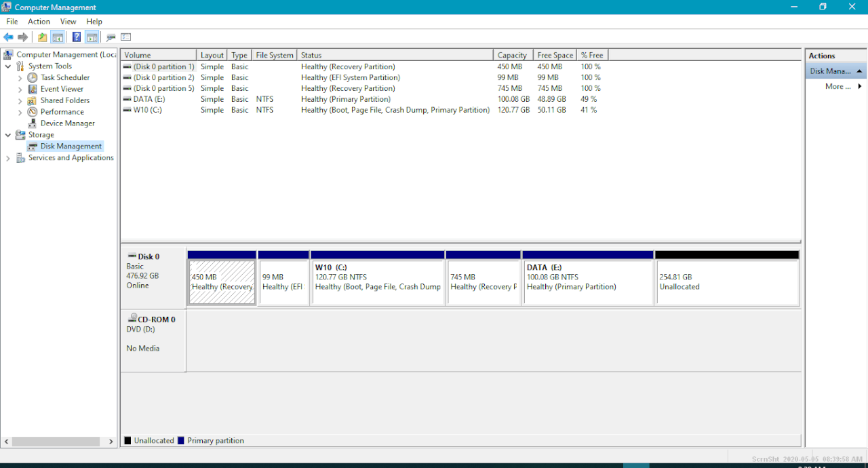Click the System Tools wrench icon

click(20, 66)
